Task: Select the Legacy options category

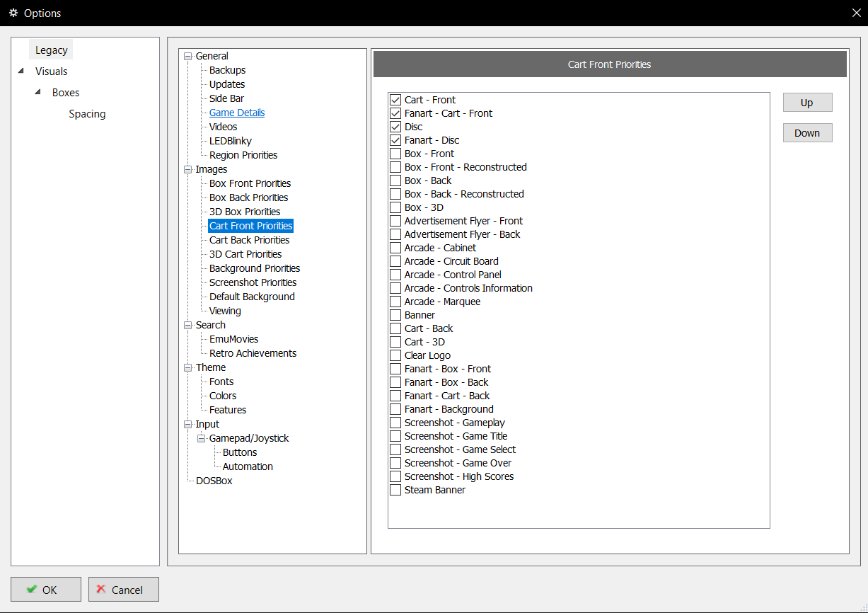Action: 51,50
